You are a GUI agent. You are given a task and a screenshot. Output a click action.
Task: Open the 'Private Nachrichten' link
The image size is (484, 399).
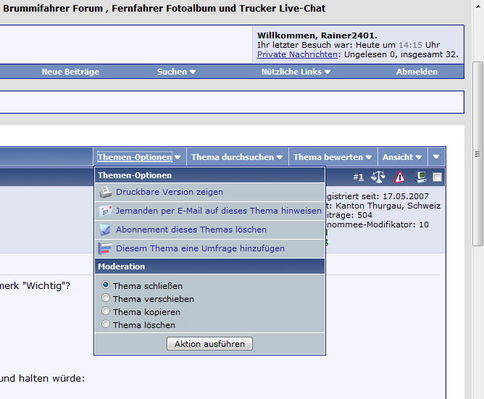(x=297, y=54)
